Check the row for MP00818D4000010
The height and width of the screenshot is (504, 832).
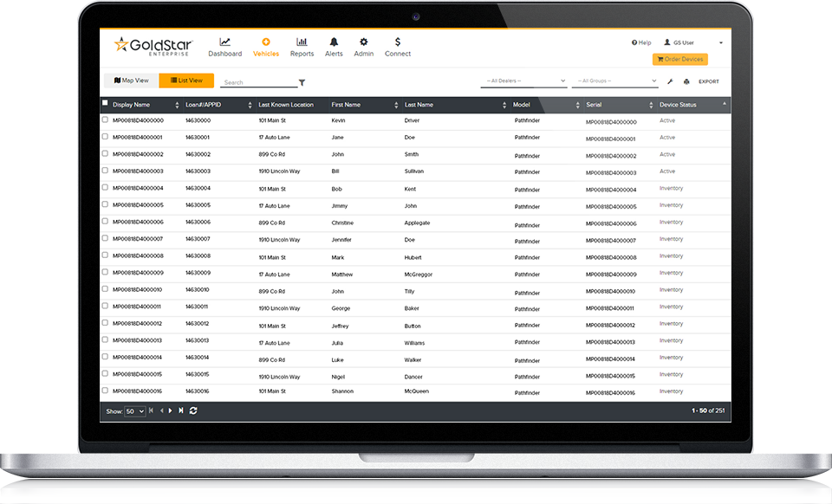click(105, 289)
